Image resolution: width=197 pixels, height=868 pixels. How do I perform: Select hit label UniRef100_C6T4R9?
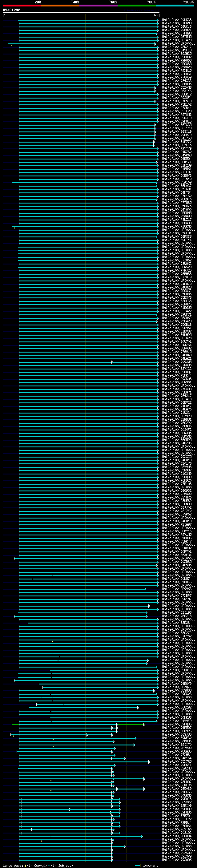point(177,40)
